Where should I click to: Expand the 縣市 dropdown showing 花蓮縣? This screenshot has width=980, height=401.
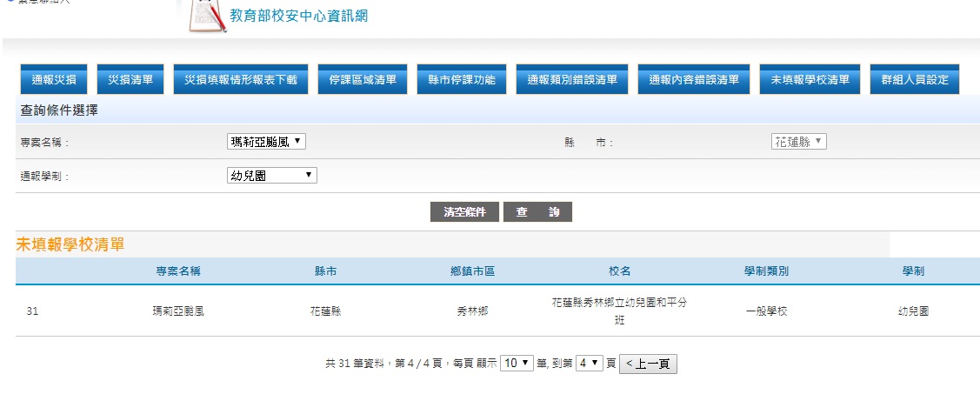tap(798, 141)
